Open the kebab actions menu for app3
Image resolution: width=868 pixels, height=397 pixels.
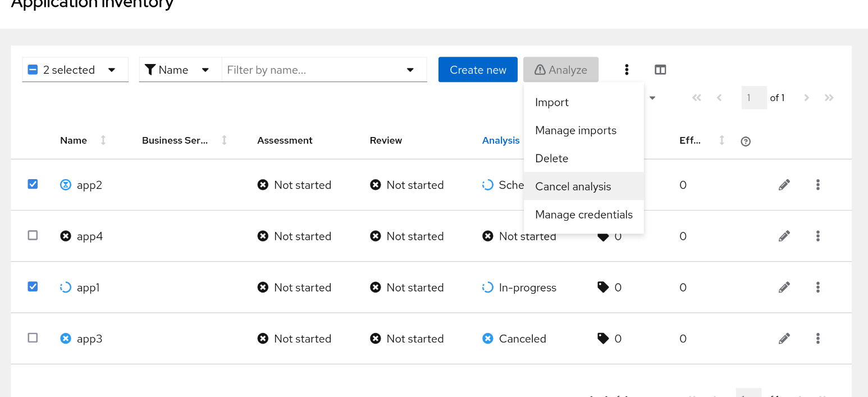[818, 339]
